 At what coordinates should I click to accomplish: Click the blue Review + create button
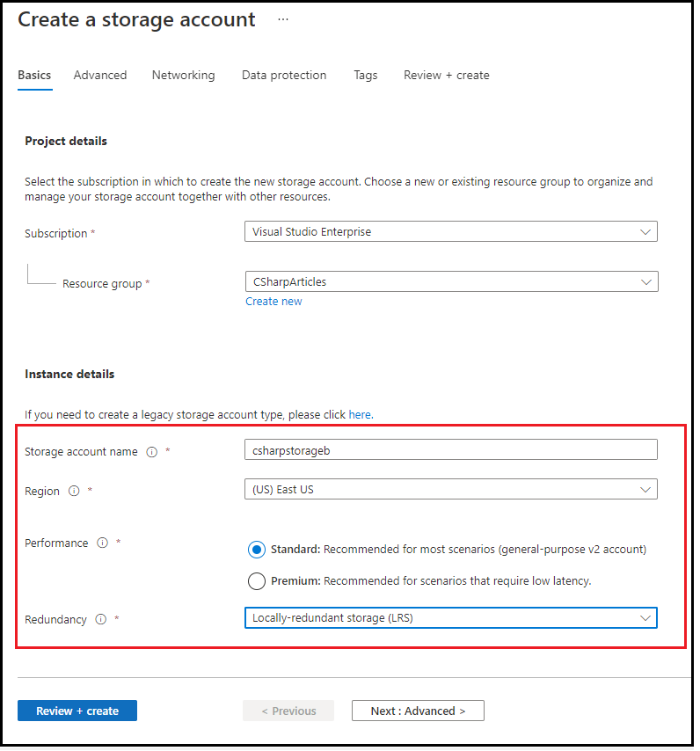77,711
